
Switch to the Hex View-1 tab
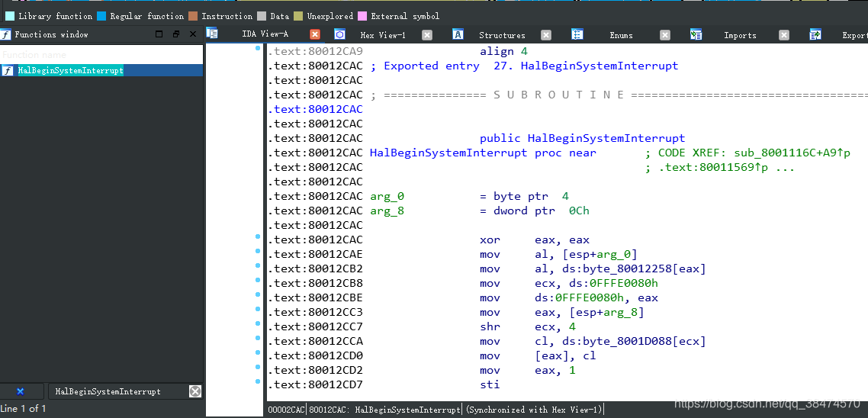383,35
